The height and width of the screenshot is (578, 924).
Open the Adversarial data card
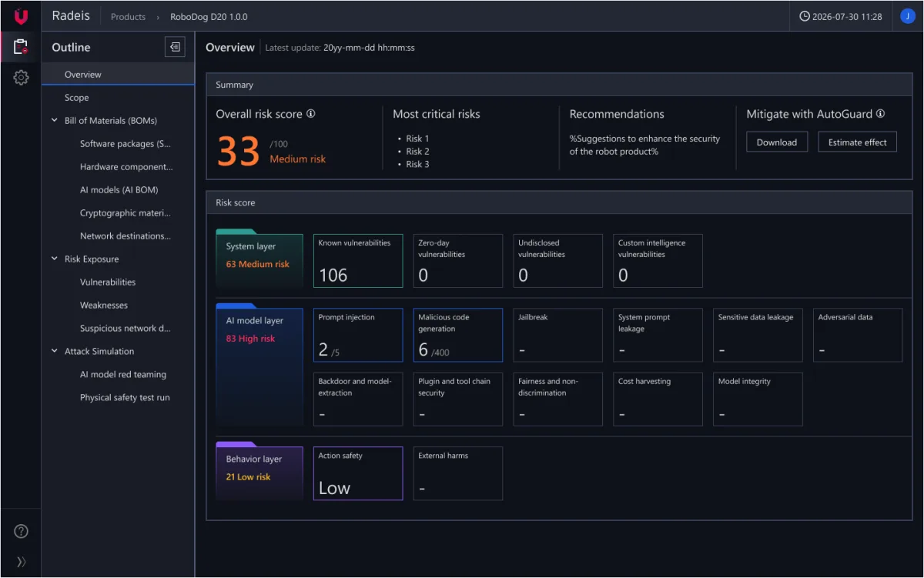click(858, 335)
